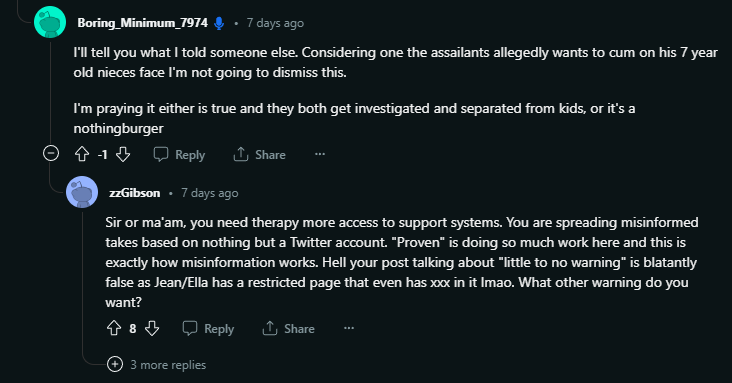Open more options on Boring_Minimum_7974's comment

[320, 154]
